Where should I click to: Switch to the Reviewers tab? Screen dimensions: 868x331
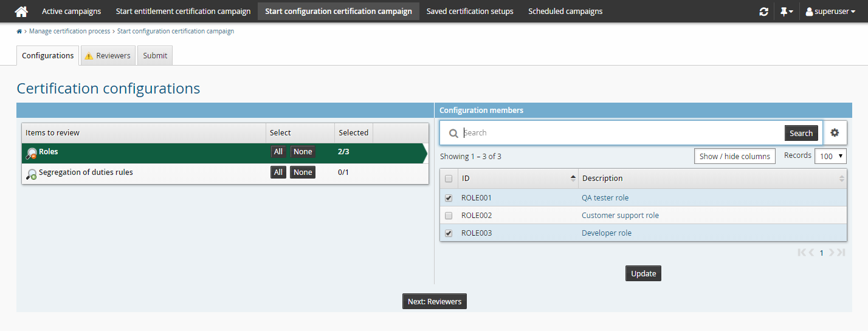[108, 55]
